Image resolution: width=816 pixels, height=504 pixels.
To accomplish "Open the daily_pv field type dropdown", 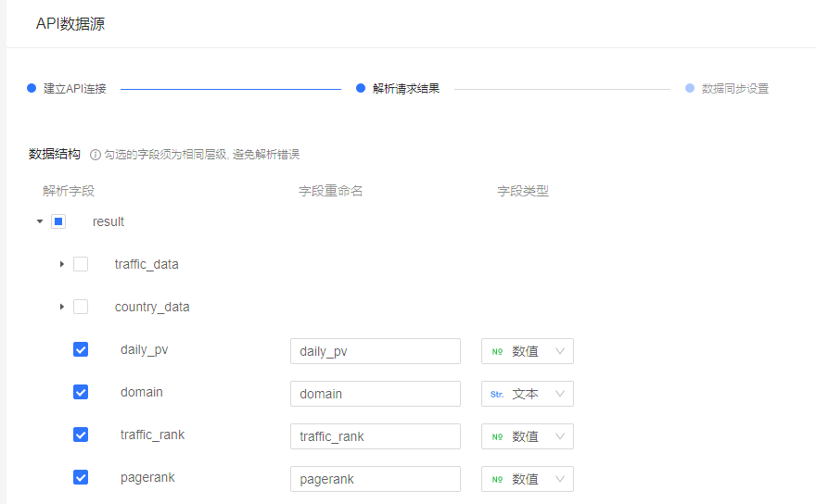I will pos(527,351).
